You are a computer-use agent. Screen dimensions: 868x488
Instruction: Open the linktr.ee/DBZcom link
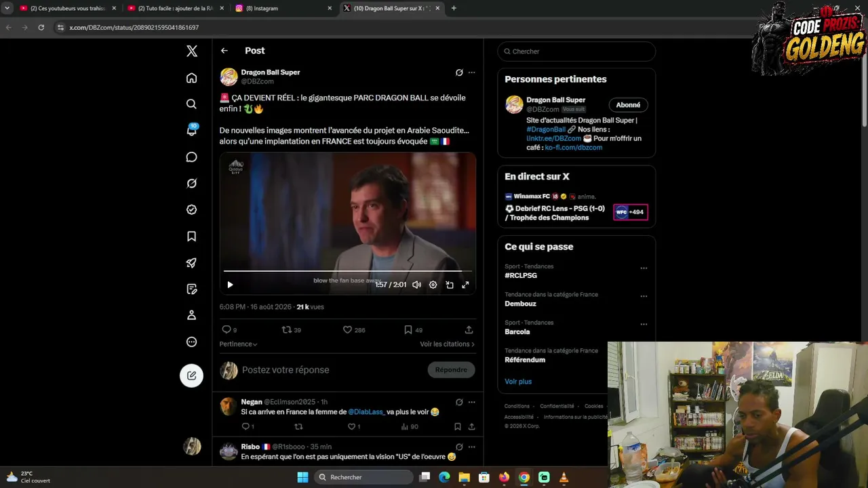point(554,138)
